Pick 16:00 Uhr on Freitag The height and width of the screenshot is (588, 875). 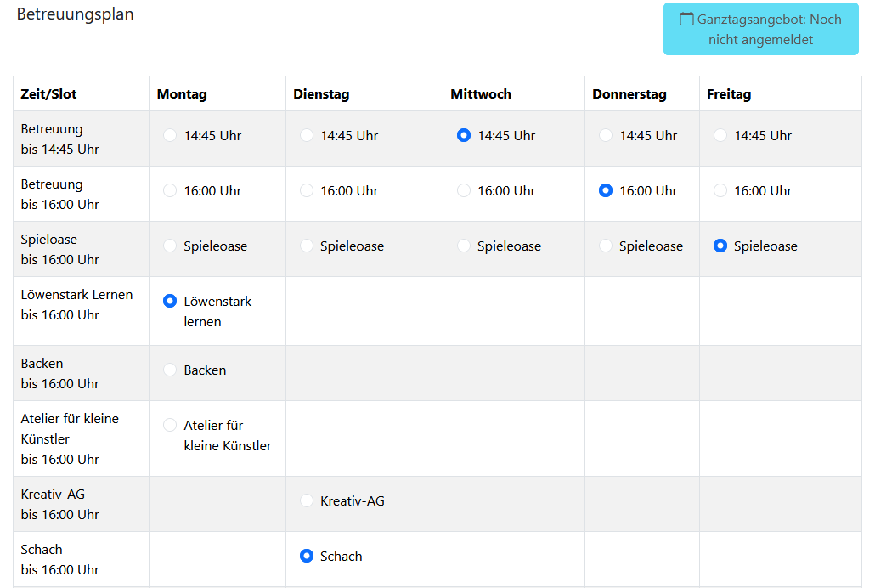pyautogui.click(x=720, y=190)
